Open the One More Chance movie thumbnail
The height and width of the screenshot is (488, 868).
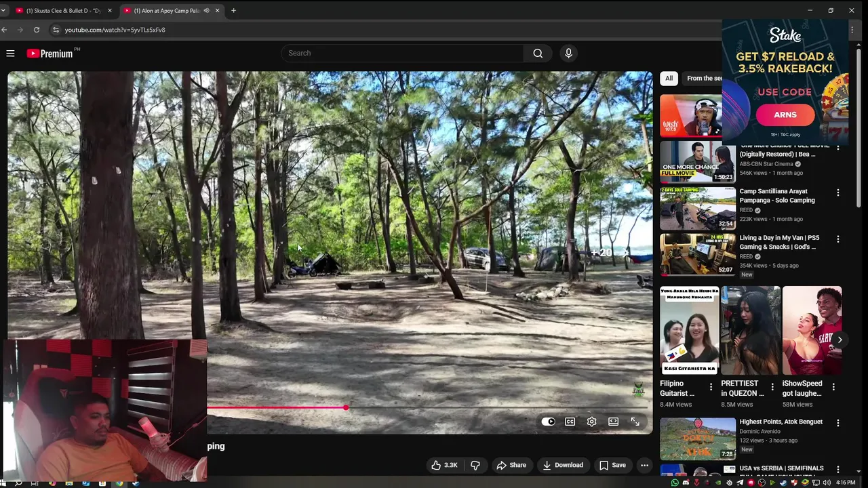point(697,162)
